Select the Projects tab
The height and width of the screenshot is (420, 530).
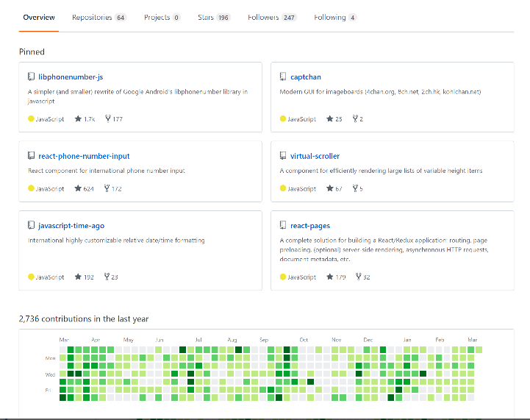tap(162, 17)
